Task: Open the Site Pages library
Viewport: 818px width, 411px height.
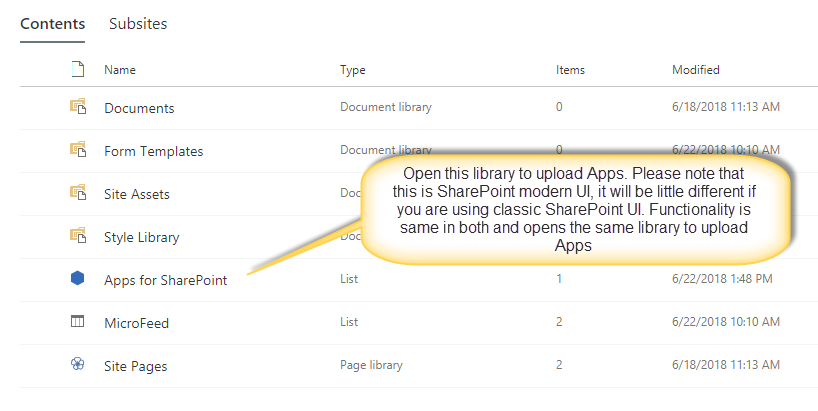Action: point(135,366)
